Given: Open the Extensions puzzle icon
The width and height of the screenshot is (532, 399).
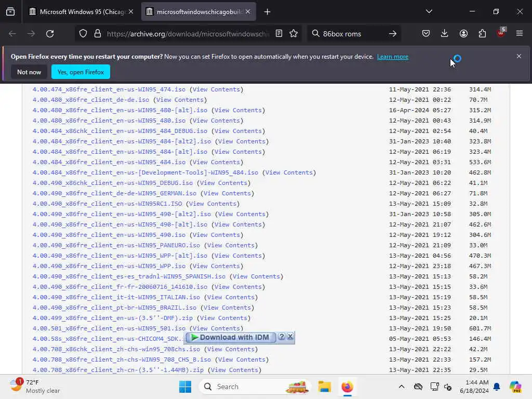Looking at the screenshot, I should click(x=482, y=34).
